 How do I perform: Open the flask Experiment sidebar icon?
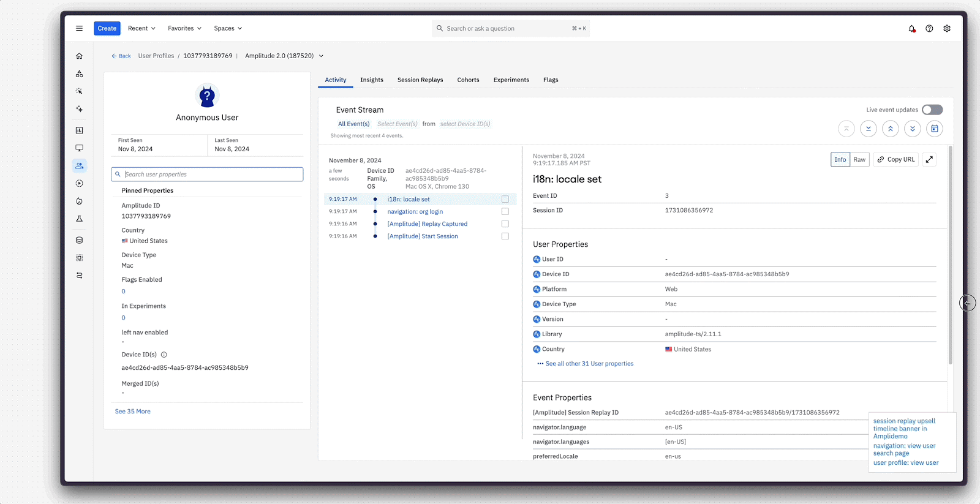click(x=79, y=219)
